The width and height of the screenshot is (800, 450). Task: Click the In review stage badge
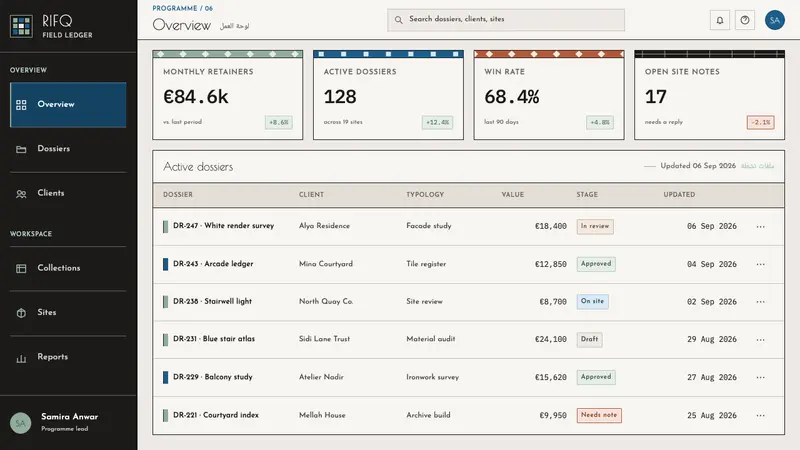coord(595,227)
